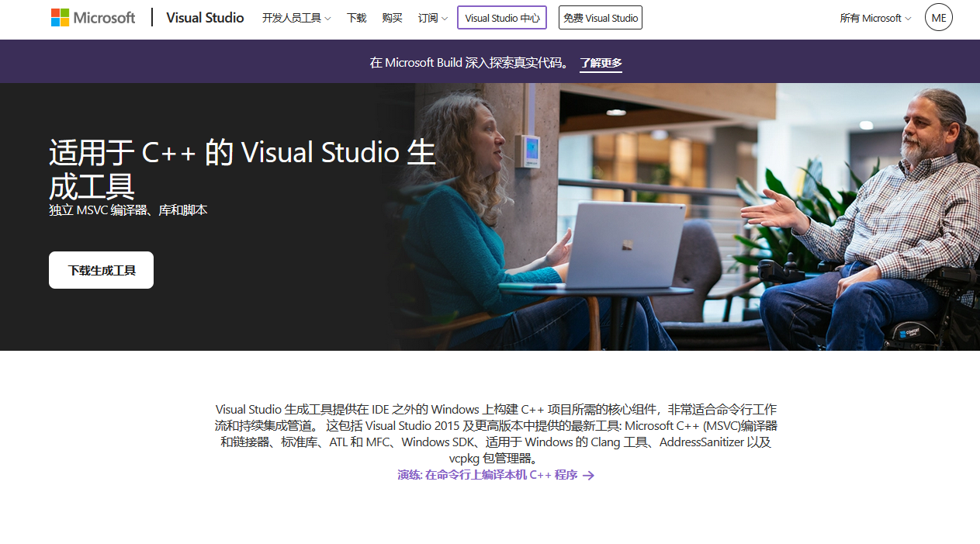
Task: Open the Visual Studio home link
Action: (x=205, y=17)
